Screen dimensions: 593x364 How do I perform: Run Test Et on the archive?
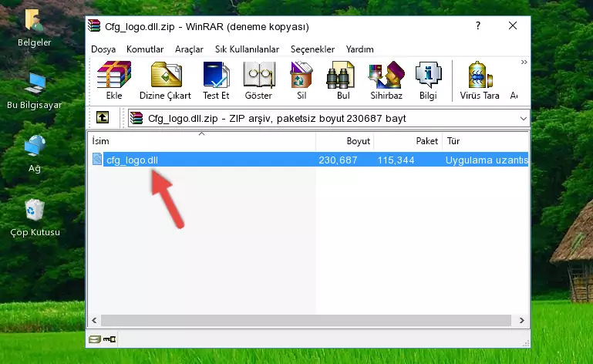(x=216, y=81)
